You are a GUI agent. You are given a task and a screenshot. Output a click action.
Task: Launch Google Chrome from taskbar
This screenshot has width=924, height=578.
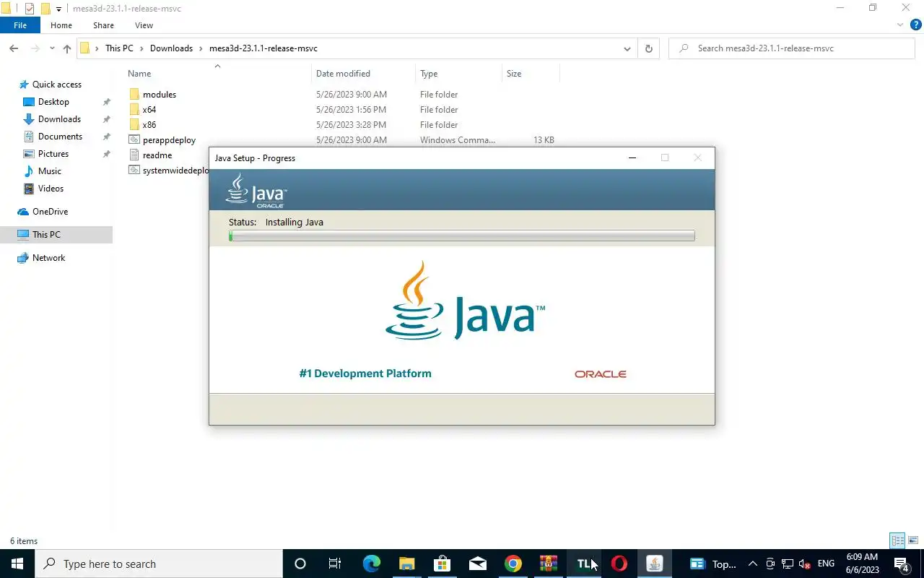(x=513, y=564)
